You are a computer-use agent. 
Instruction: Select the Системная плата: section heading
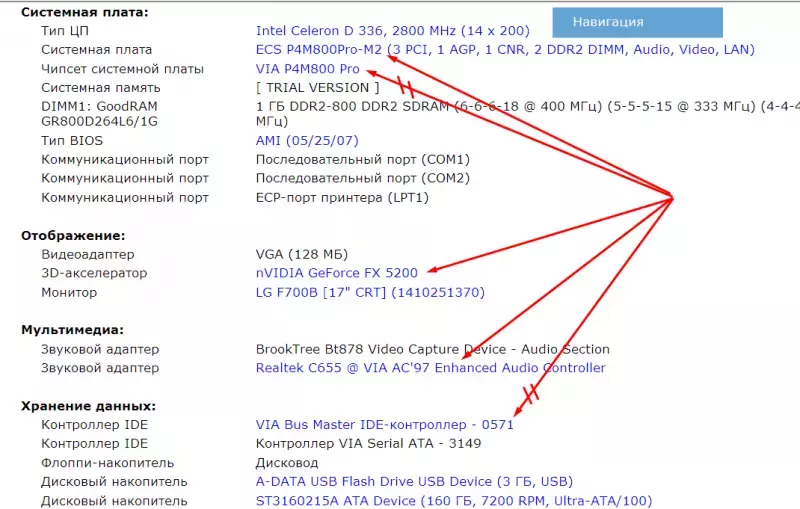coord(85,12)
